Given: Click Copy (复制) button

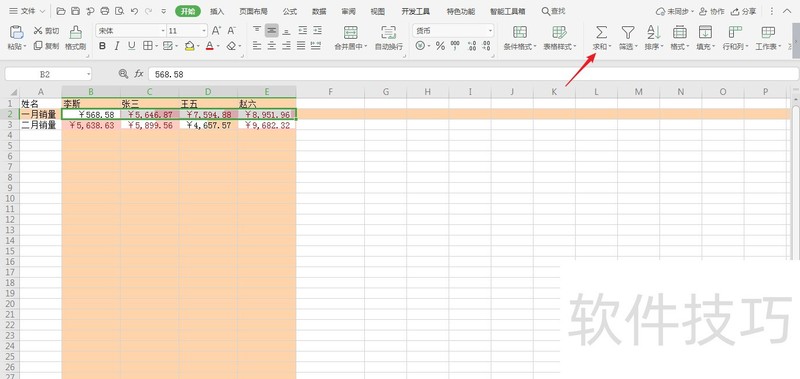Looking at the screenshot, I should coord(46,46).
